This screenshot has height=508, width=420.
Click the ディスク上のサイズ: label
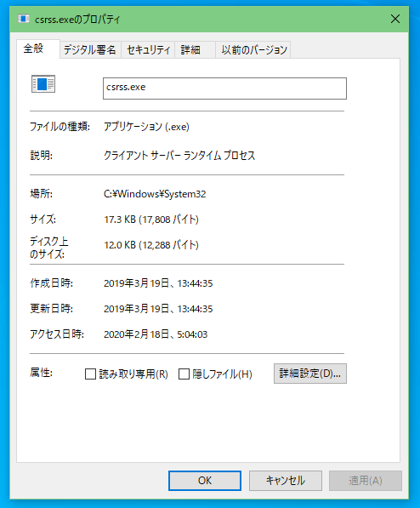[49, 248]
